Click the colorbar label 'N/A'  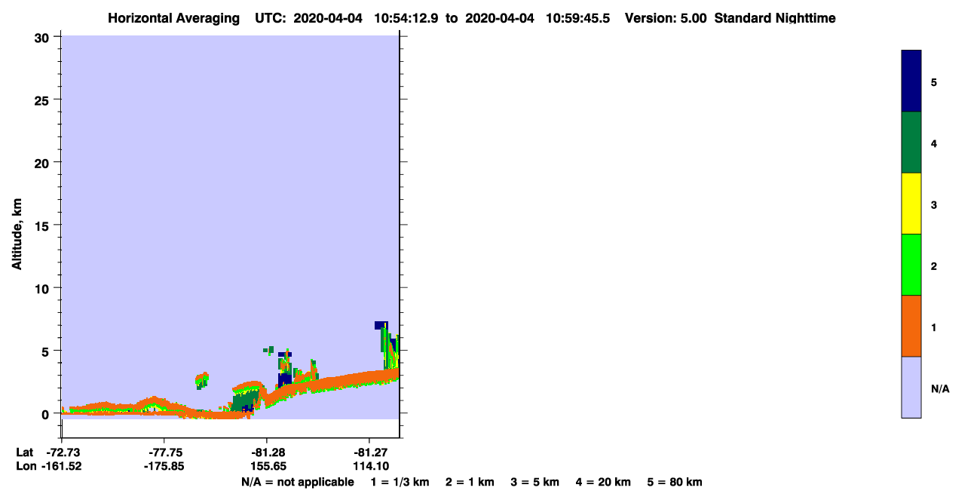tap(939, 388)
